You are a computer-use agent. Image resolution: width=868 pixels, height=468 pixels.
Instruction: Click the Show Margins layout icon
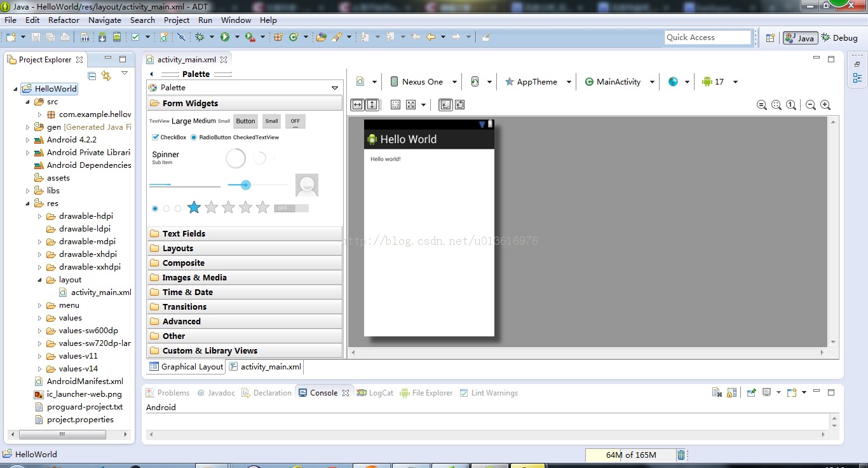coord(395,105)
